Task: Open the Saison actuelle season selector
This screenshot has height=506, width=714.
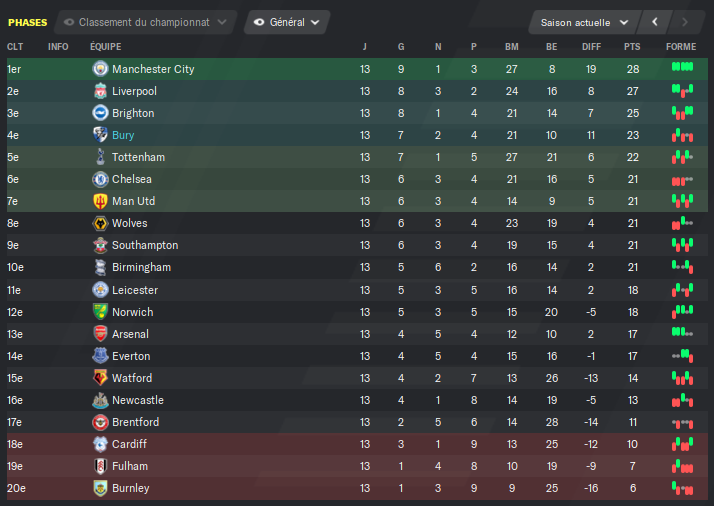Action: click(585, 22)
